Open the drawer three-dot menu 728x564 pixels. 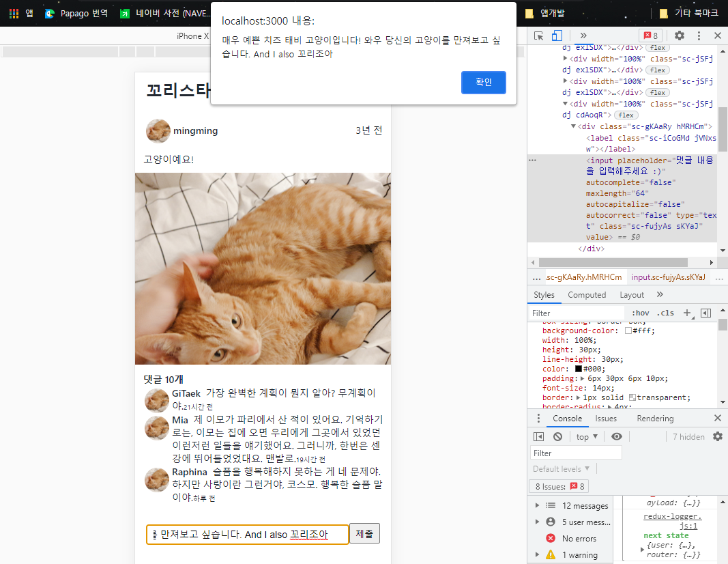(538, 419)
